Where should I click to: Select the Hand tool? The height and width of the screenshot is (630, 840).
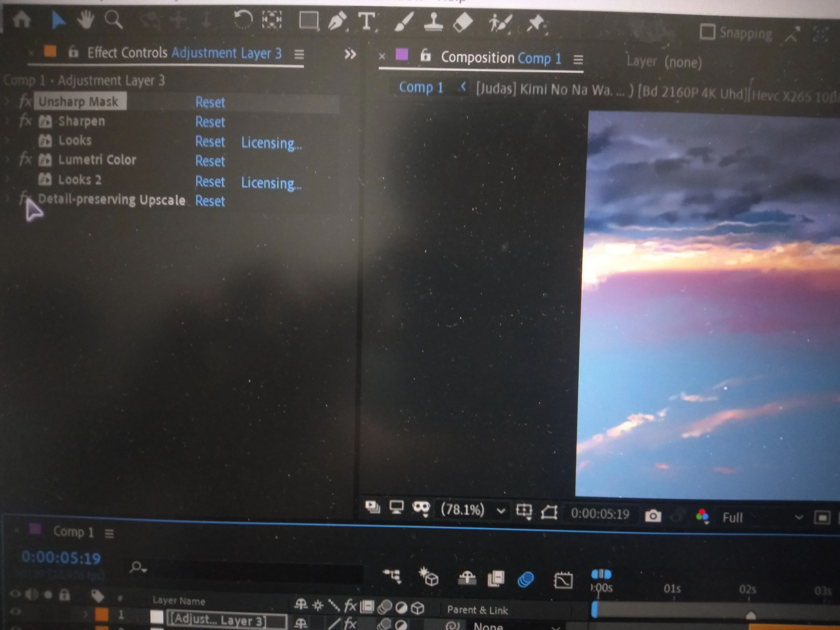tap(86, 20)
